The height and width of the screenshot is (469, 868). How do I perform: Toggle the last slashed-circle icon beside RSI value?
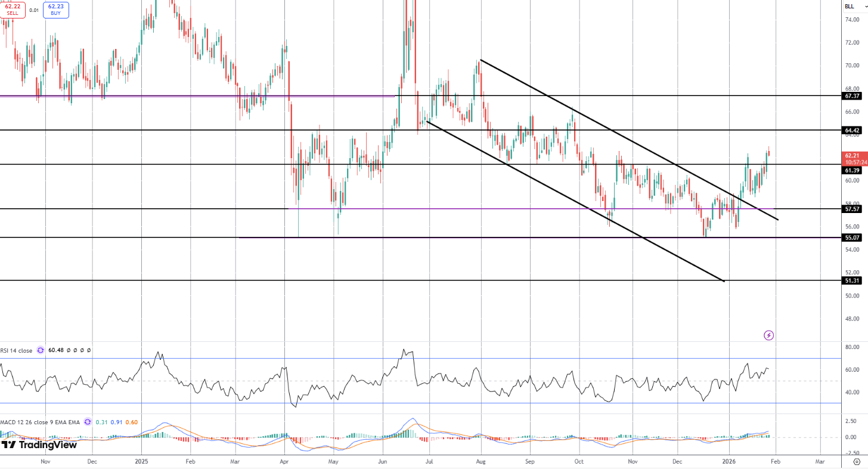pos(89,350)
